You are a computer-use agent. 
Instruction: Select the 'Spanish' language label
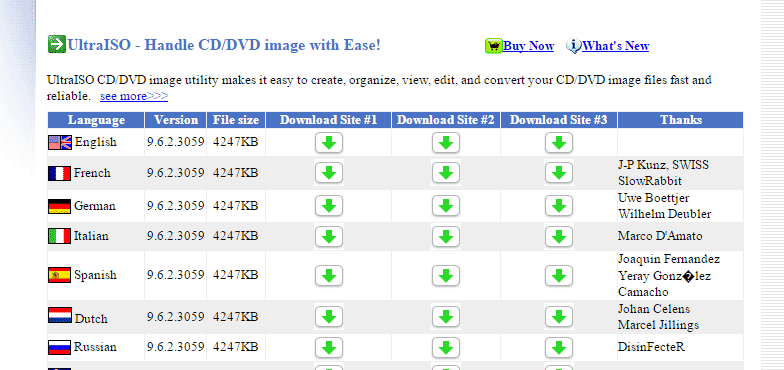(x=95, y=276)
